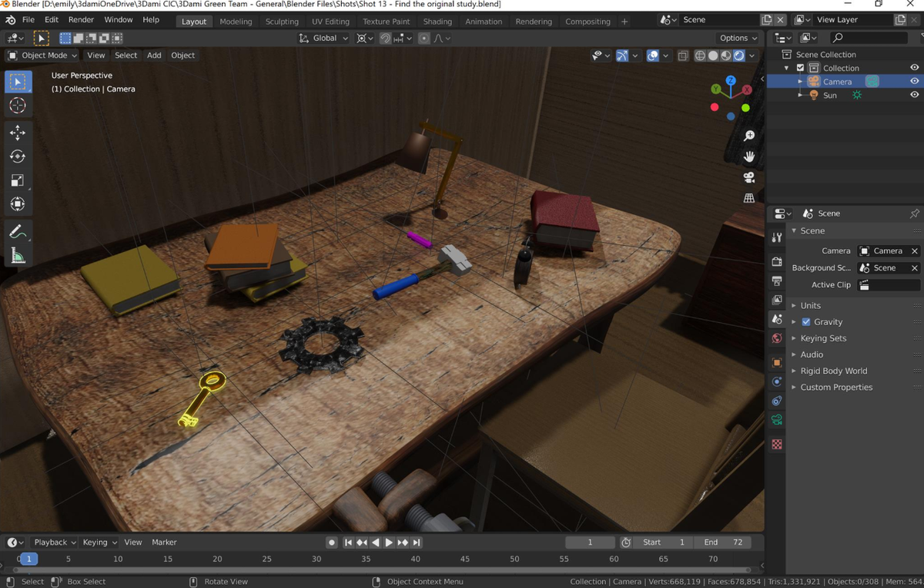Toggle show overlays button in viewport header
924x588 pixels.
653,55
